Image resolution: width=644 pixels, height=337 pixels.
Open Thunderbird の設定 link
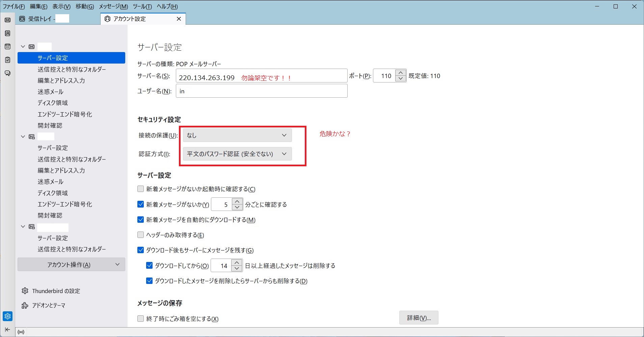pyautogui.click(x=56, y=291)
